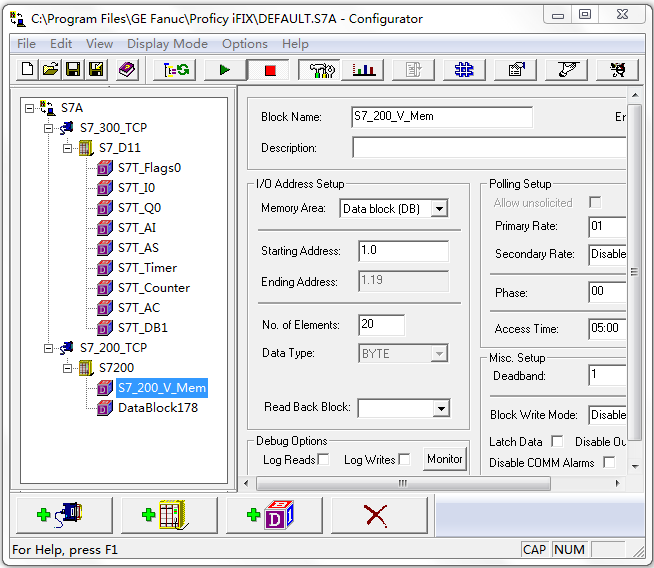Screen dimensions: 654x568
Task: Click the No. of Elements field
Action: pos(381,325)
